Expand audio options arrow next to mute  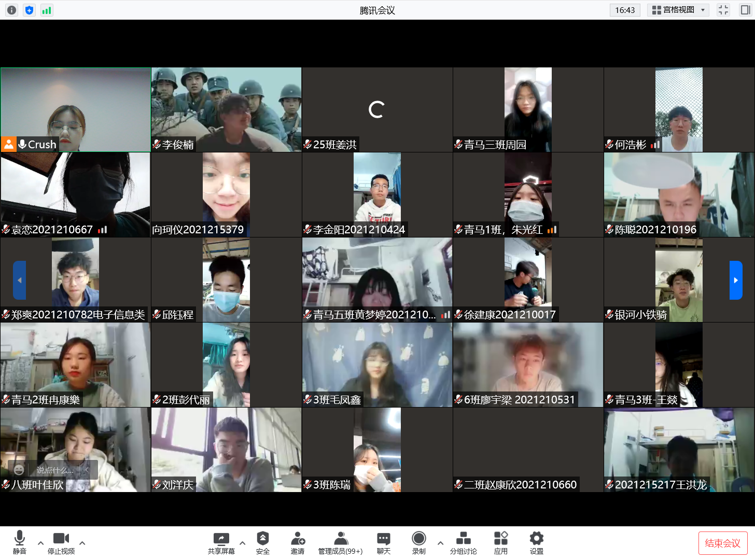coord(40,543)
